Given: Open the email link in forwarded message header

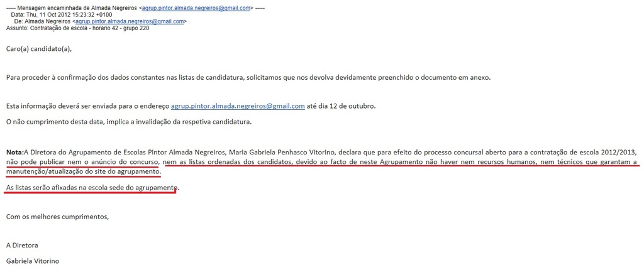Looking at the screenshot, I should coord(196,8).
